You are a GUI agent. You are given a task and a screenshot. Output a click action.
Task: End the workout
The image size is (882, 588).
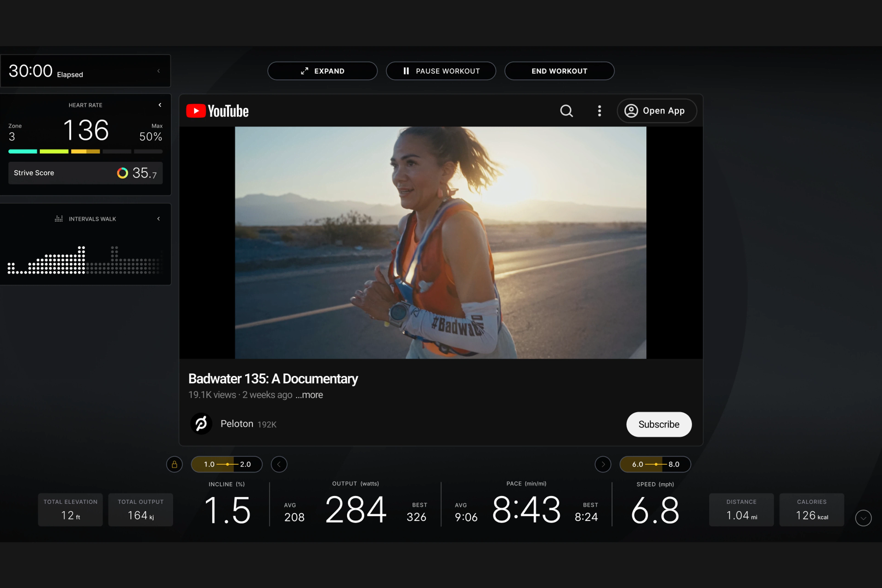(x=559, y=71)
